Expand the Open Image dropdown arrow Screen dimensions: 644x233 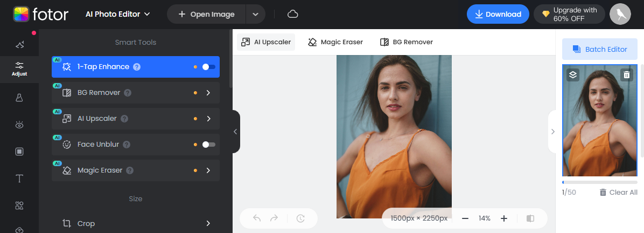(x=255, y=14)
